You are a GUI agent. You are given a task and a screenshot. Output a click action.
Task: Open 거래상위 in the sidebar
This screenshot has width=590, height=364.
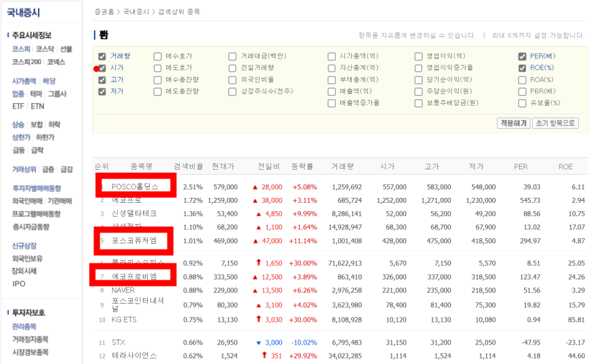click(24, 169)
